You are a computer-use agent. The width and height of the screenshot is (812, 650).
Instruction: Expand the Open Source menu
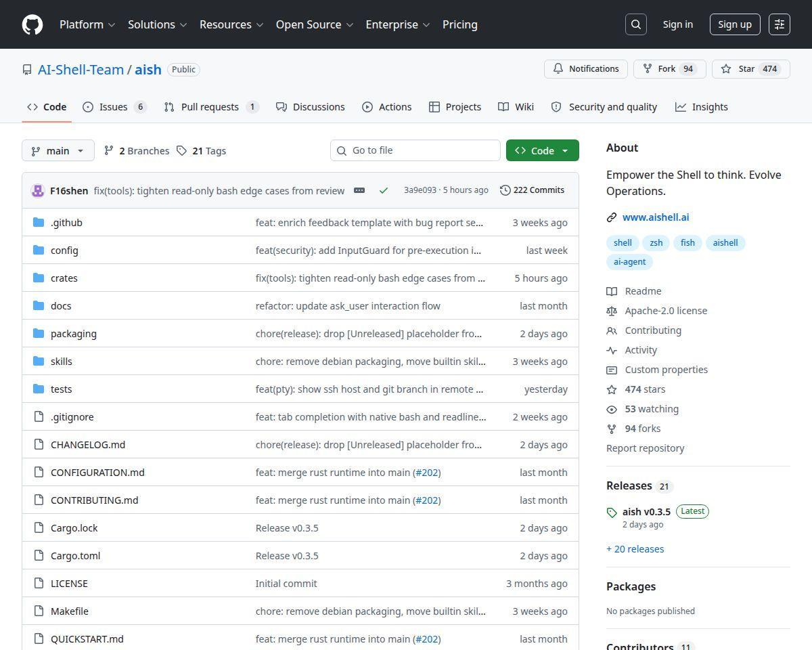point(315,24)
